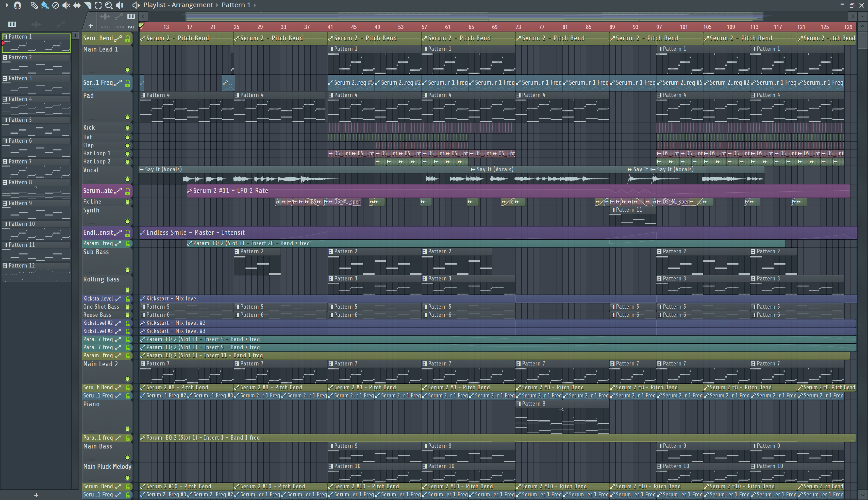868x500 pixels.
Task: Open menu of Serum 2 #11 LFO 2 Rate clip
Action: 190,191
